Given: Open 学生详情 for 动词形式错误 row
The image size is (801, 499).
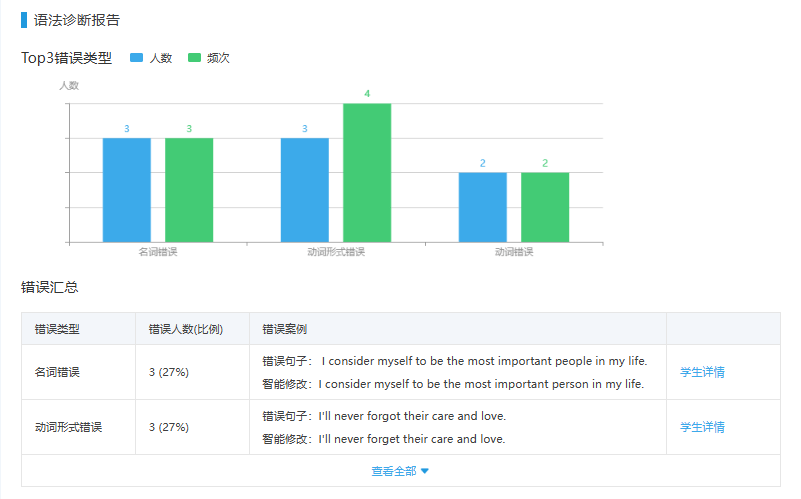Looking at the screenshot, I should pos(702,427).
